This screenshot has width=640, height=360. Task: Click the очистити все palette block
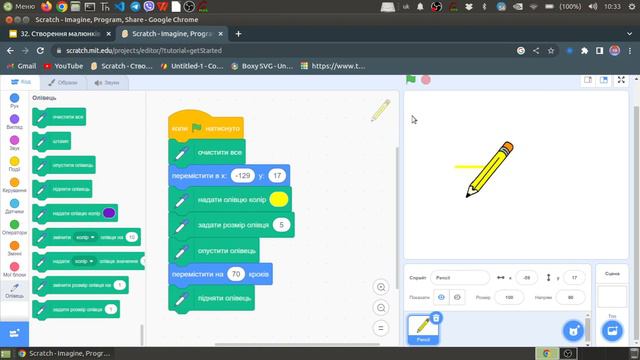pos(59,117)
